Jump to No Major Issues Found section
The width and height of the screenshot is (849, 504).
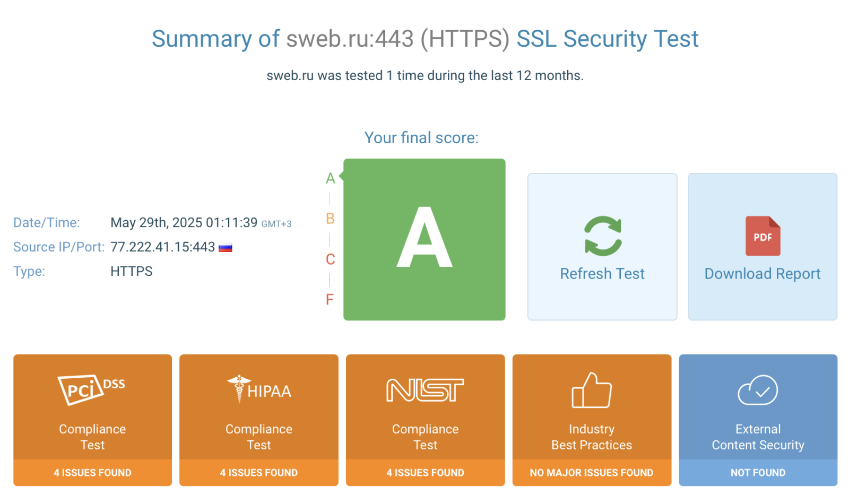pyautogui.click(x=591, y=473)
